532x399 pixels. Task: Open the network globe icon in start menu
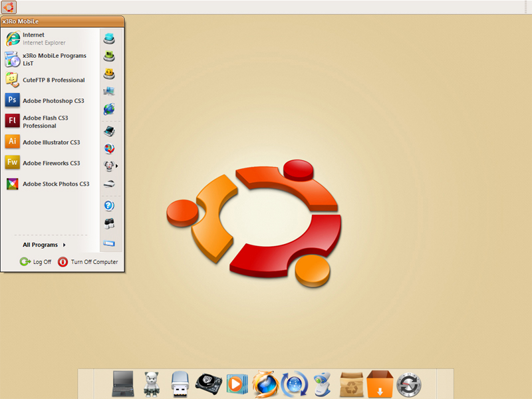coord(109,109)
